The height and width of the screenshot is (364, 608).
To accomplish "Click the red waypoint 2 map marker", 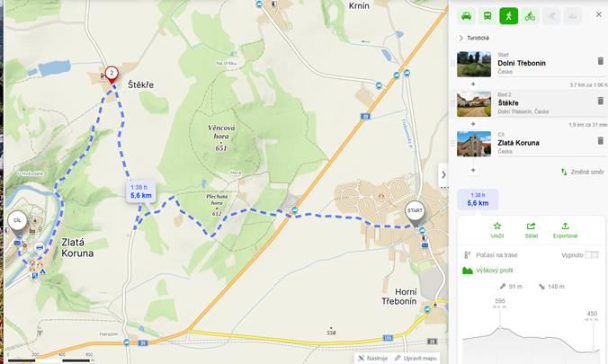I will point(112,74).
